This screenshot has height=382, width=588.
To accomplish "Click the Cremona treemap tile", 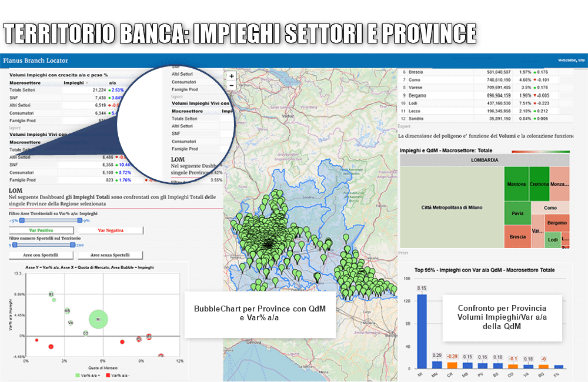I will (x=539, y=184).
